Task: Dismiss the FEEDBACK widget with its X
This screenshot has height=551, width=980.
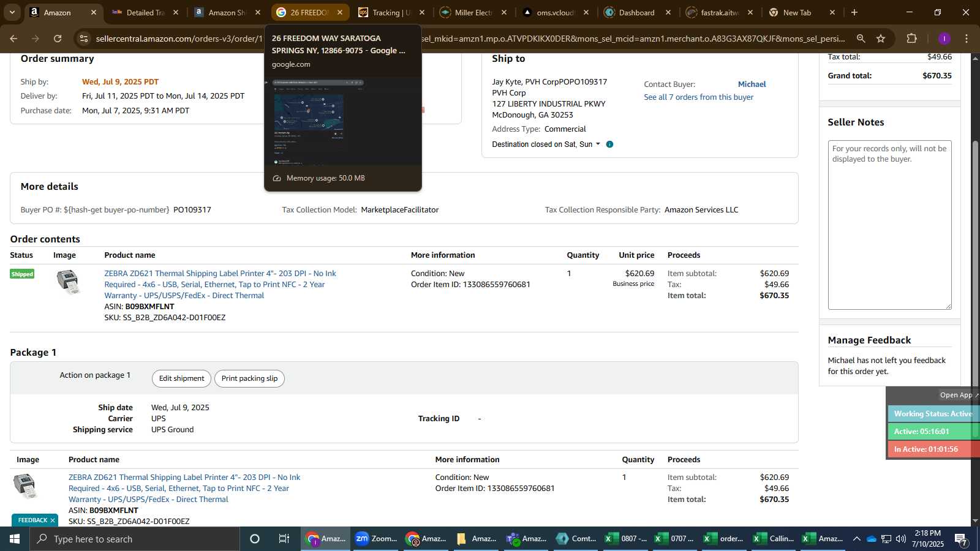Action: pos(53,520)
